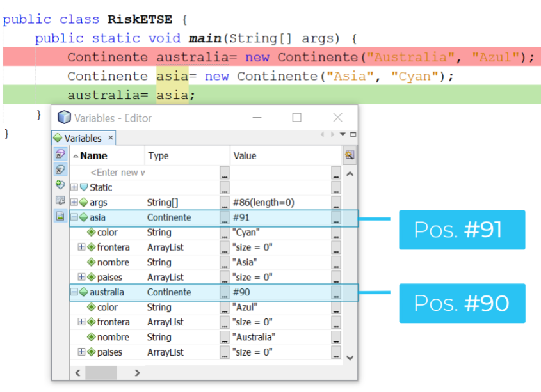The height and width of the screenshot is (392, 541).
Task: Click the vertical scrollbar down arrow
Action: click(x=350, y=357)
